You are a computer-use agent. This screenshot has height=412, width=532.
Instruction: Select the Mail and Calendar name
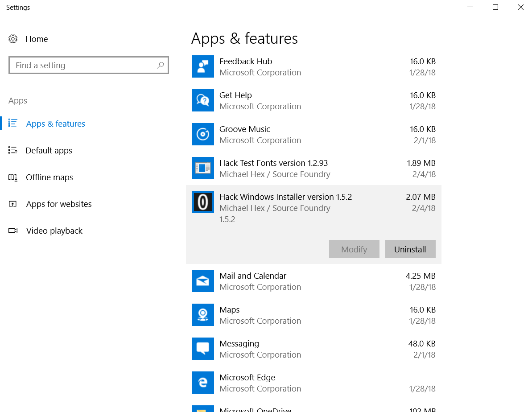[253, 276]
